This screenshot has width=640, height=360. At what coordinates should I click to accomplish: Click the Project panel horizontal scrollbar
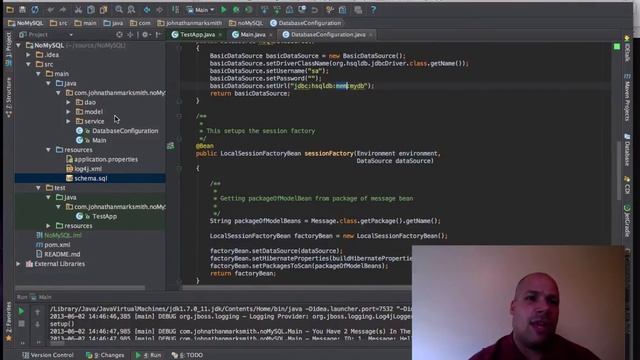pos(80,288)
